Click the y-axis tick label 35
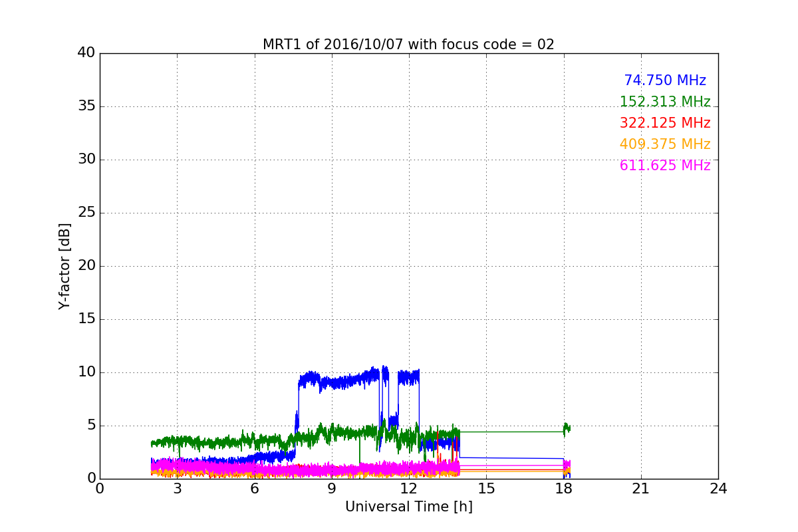 86,106
